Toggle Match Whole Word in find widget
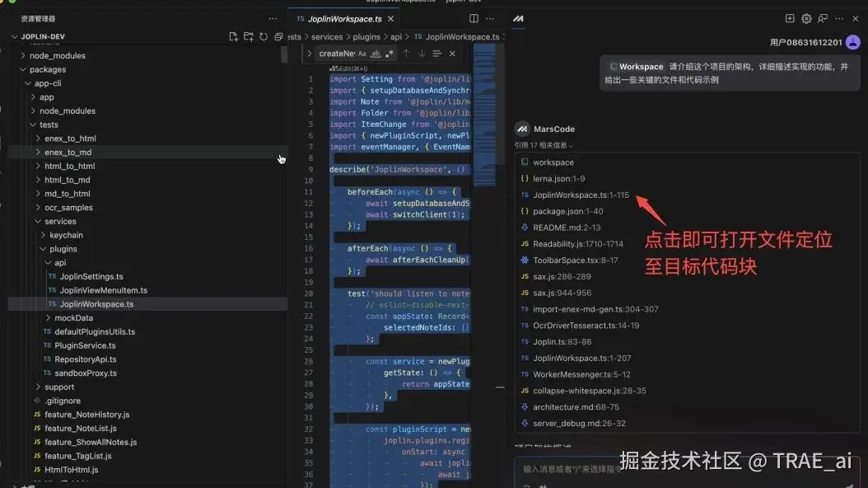Viewport: 868px width, 488px height. pyautogui.click(x=376, y=54)
